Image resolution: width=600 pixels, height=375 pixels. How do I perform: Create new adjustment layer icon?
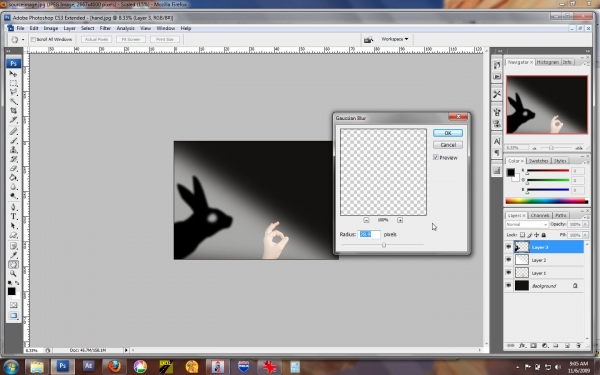click(545, 346)
